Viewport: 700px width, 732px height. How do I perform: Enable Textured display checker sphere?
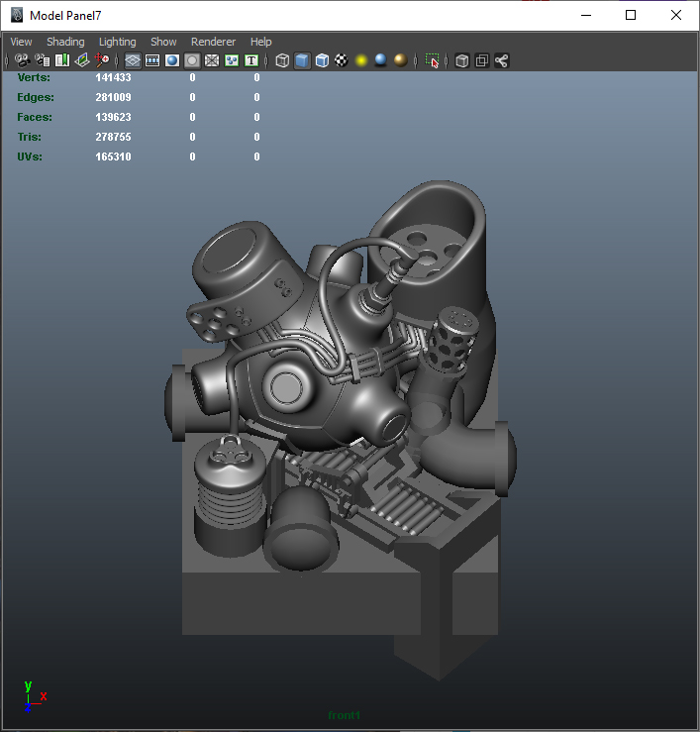point(342,60)
